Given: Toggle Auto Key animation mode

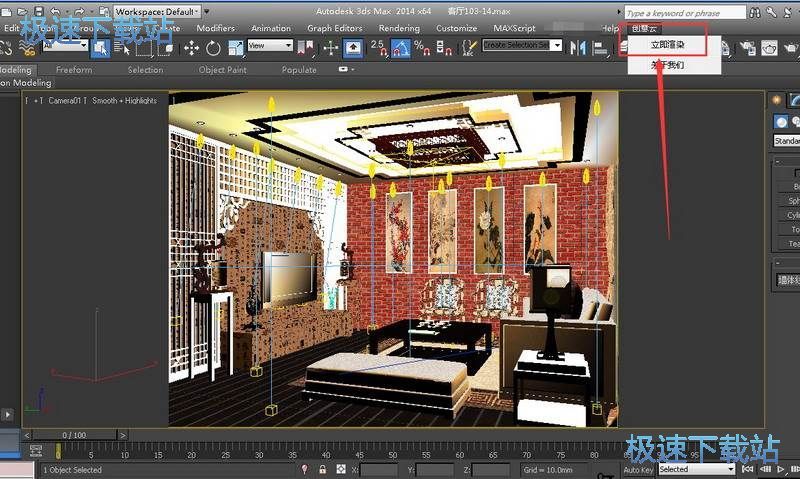Looking at the screenshot, I should tap(638, 469).
